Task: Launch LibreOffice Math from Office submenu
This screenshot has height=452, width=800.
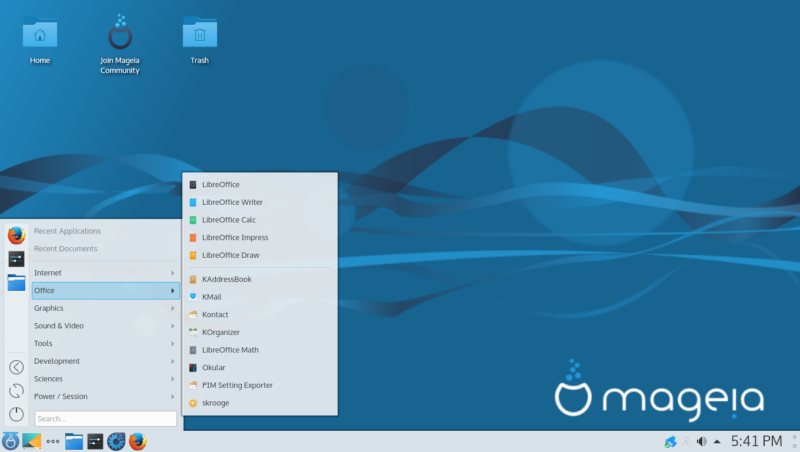Action: click(x=260, y=350)
